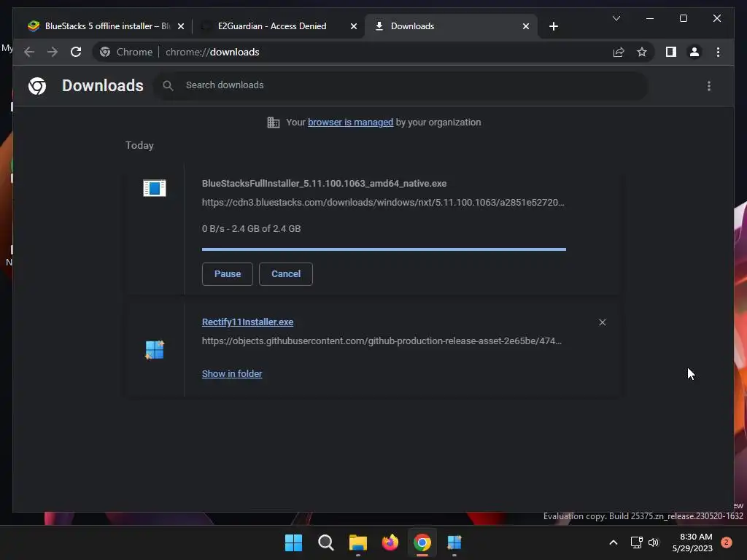Expand the tab search dropdown arrow
Screen dimensions: 747x560
point(616,18)
